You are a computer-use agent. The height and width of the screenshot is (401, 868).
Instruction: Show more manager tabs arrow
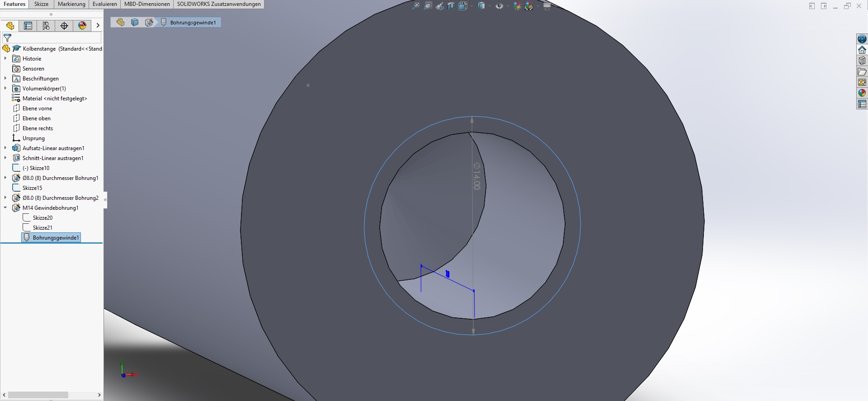point(98,26)
